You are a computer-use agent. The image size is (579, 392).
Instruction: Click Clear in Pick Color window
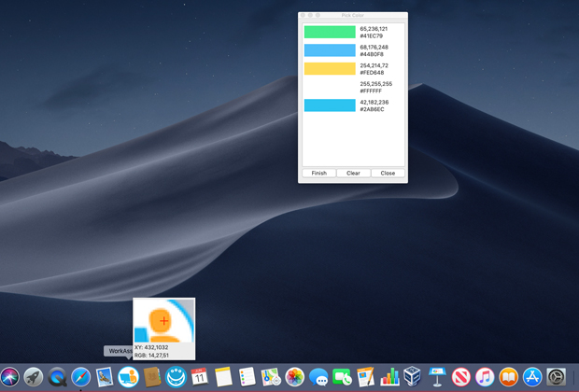tap(353, 173)
